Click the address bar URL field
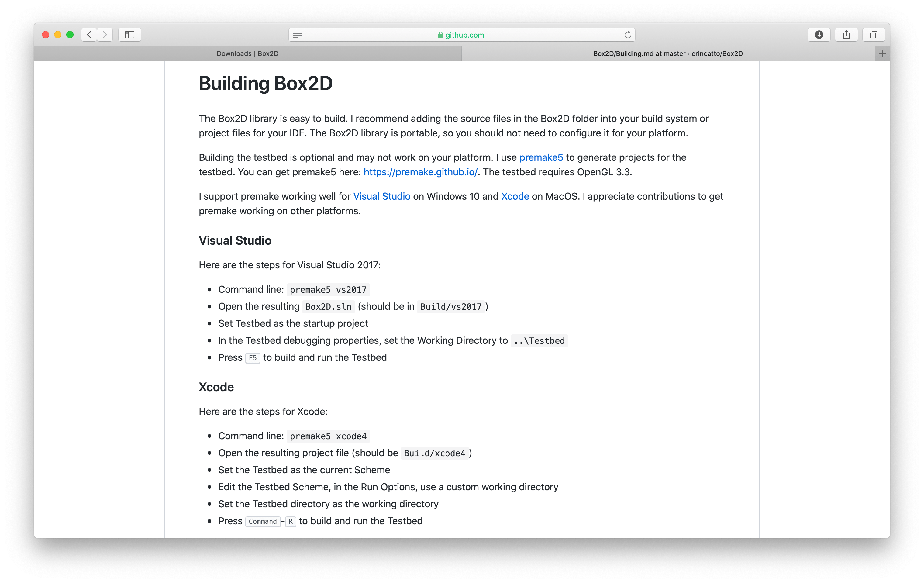This screenshot has height=583, width=924. [x=463, y=34]
